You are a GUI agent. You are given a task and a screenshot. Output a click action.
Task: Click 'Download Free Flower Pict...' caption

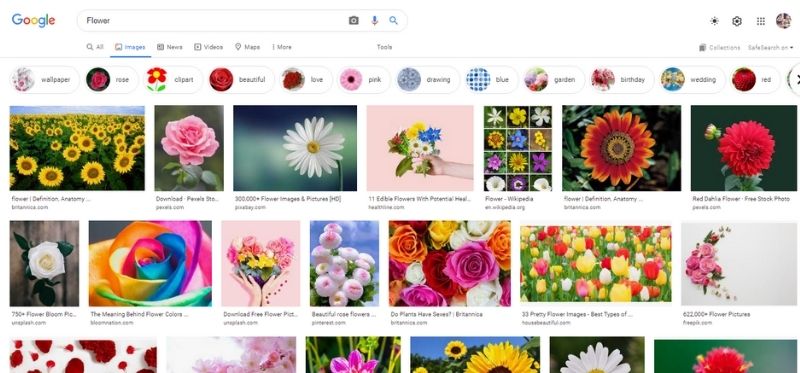tap(260, 314)
